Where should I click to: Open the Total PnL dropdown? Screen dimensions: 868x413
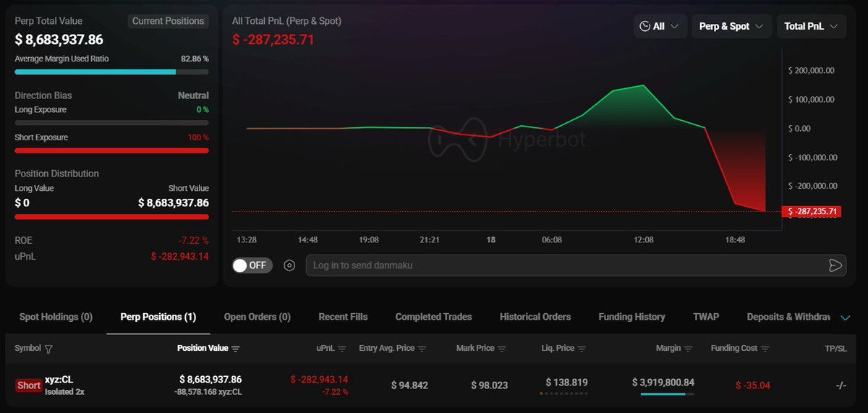(x=811, y=26)
